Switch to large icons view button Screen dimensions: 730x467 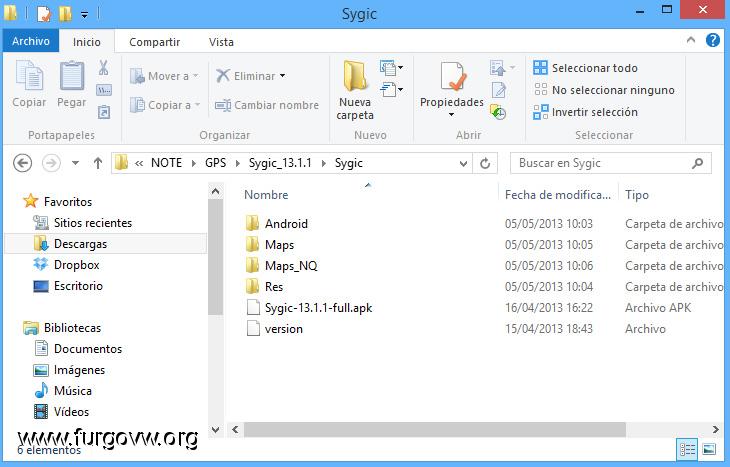[709, 449]
